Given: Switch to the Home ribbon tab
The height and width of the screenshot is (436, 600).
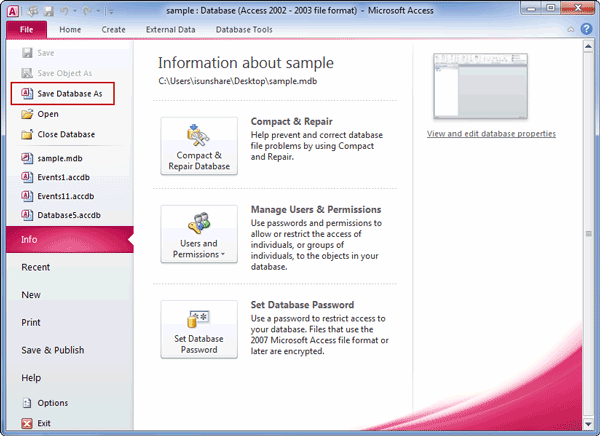Looking at the screenshot, I should coord(70,29).
